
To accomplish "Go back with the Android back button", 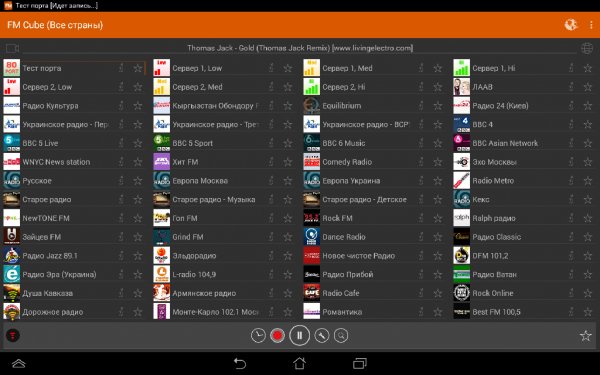I will pos(240,363).
